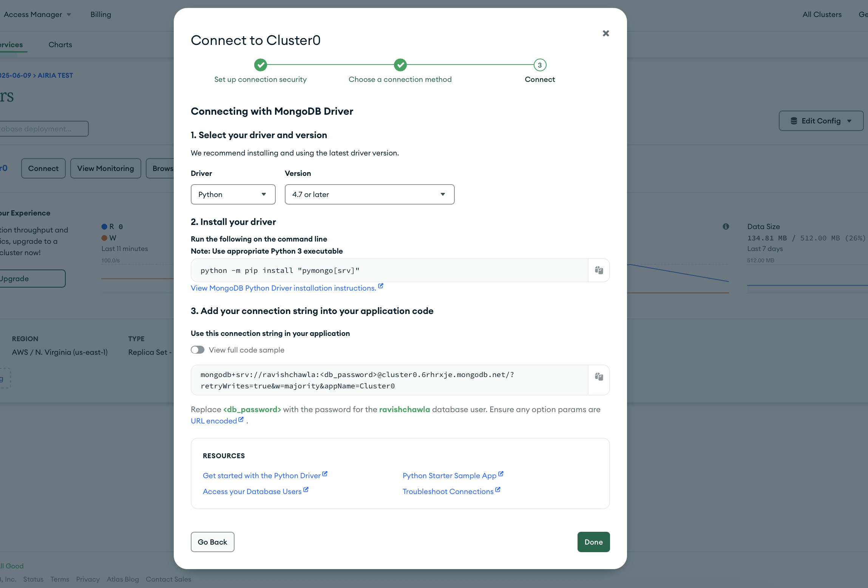Click external-link icon beside Python Starter Sample App
The width and height of the screenshot is (868, 588).
[501, 474]
